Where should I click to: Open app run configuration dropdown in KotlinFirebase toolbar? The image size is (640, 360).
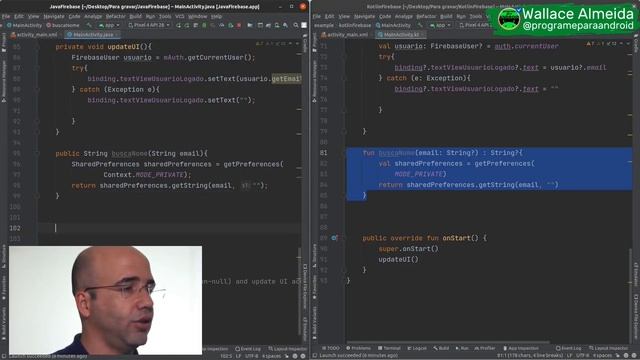(x=440, y=25)
